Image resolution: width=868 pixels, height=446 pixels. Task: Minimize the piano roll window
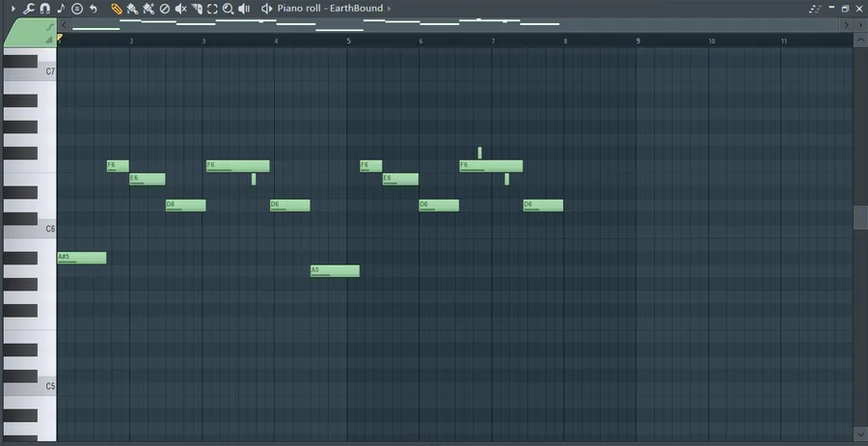(x=831, y=9)
